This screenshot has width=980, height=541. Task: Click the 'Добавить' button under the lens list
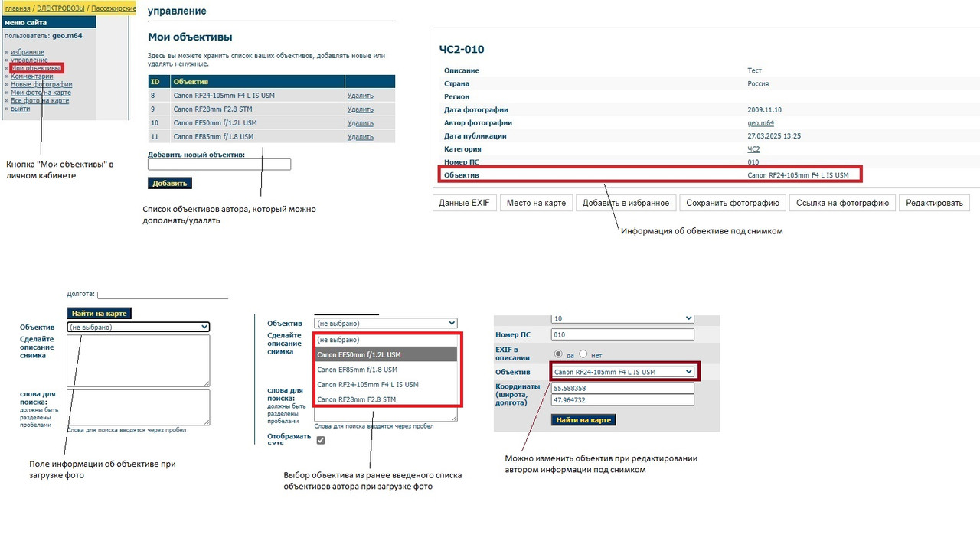[170, 184]
